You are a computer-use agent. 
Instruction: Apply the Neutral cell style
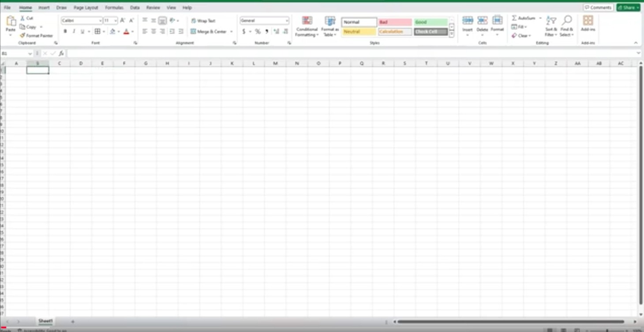pyautogui.click(x=359, y=32)
